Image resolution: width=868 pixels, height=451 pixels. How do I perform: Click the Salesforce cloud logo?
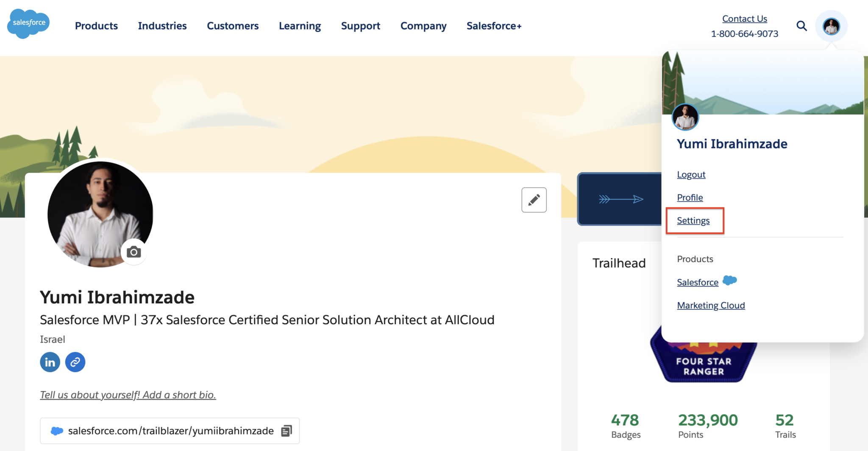[28, 24]
